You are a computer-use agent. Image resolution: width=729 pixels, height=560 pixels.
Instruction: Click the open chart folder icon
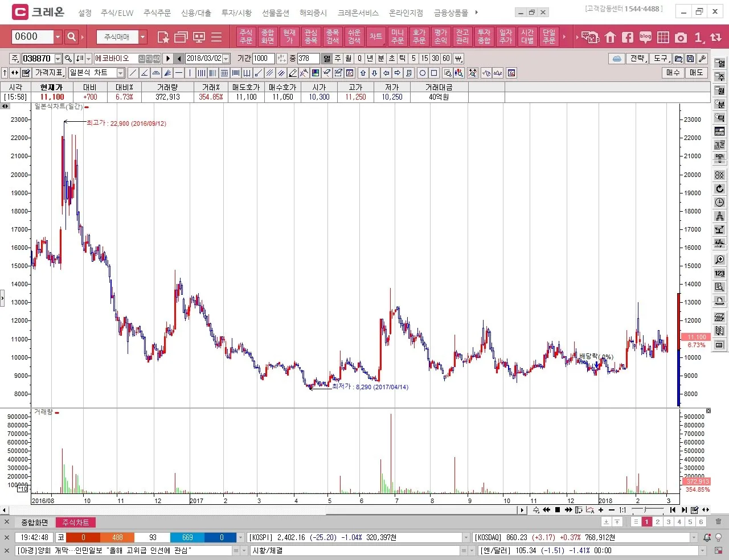678,59
